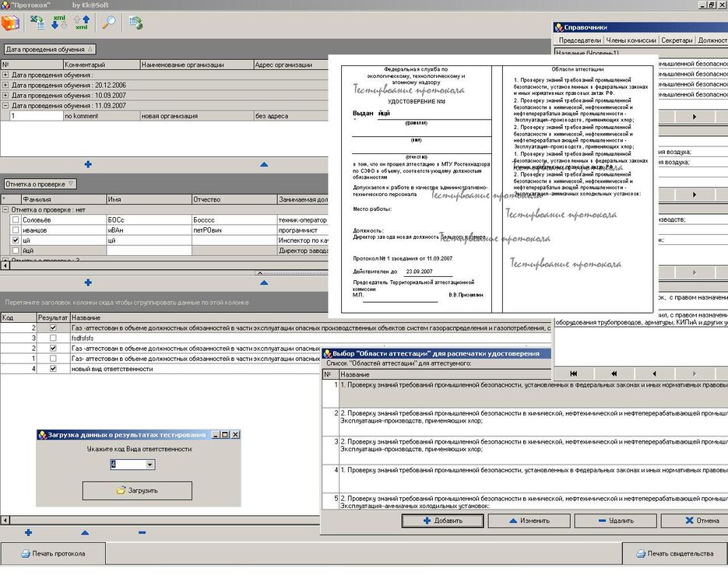Switch to the Секретари tab
728x582 pixels.
coord(677,40)
